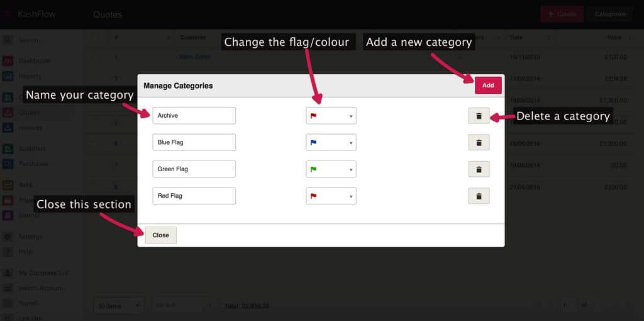Expand the Blue Flag colour dropdown
The width and height of the screenshot is (644, 321).
(331, 142)
